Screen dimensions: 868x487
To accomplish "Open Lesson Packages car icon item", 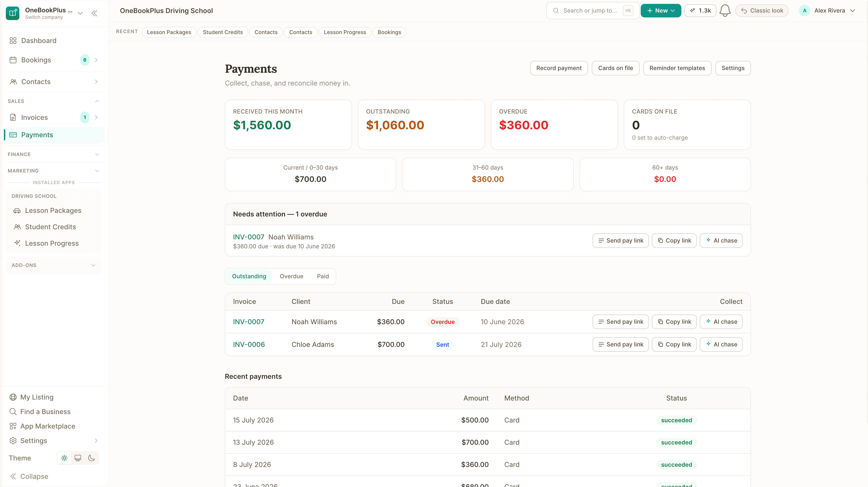I will pos(54,211).
